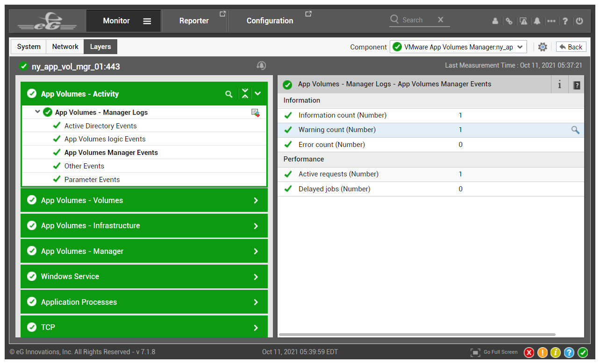Open Warning count detailed diagnosis magnifier
This screenshot has height=364, width=600.
pos(575,130)
